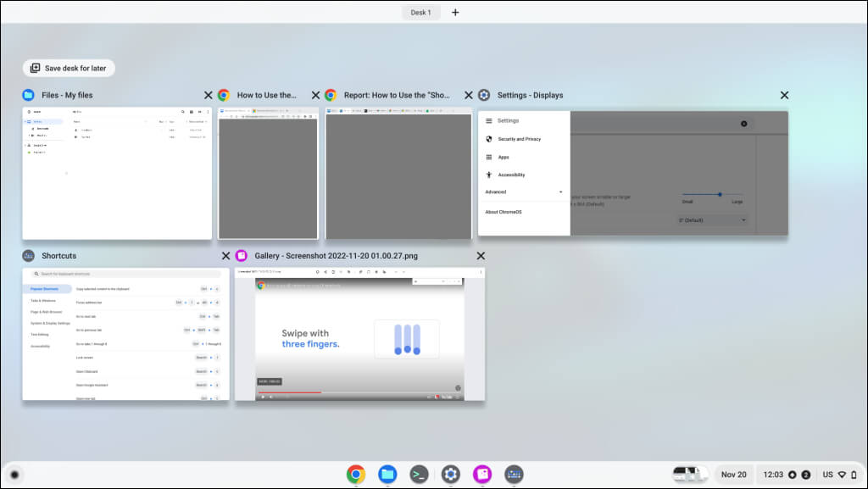Viewport: 868px width, 489px height.
Task: Click the display size Small-Large slider
Action: [x=720, y=194]
